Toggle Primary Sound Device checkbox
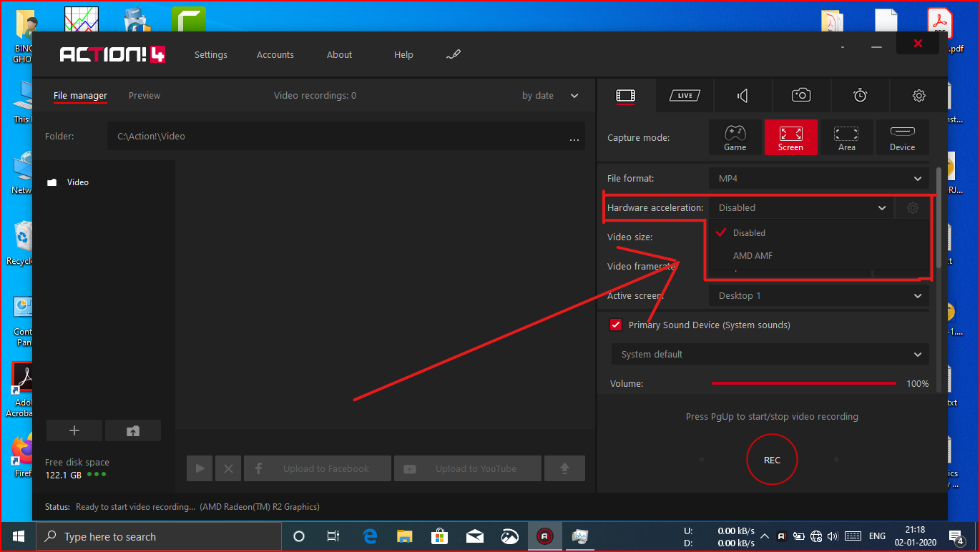 pos(616,325)
